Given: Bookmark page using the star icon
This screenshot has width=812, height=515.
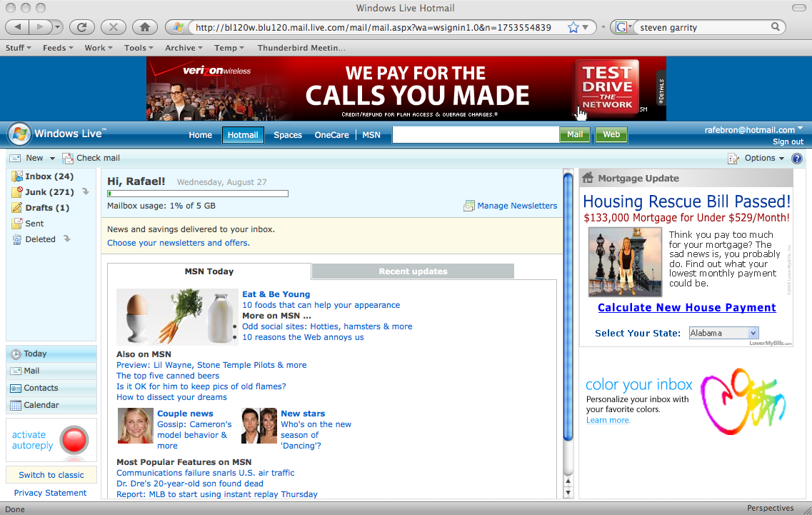Looking at the screenshot, I should [x=573, y=27].
